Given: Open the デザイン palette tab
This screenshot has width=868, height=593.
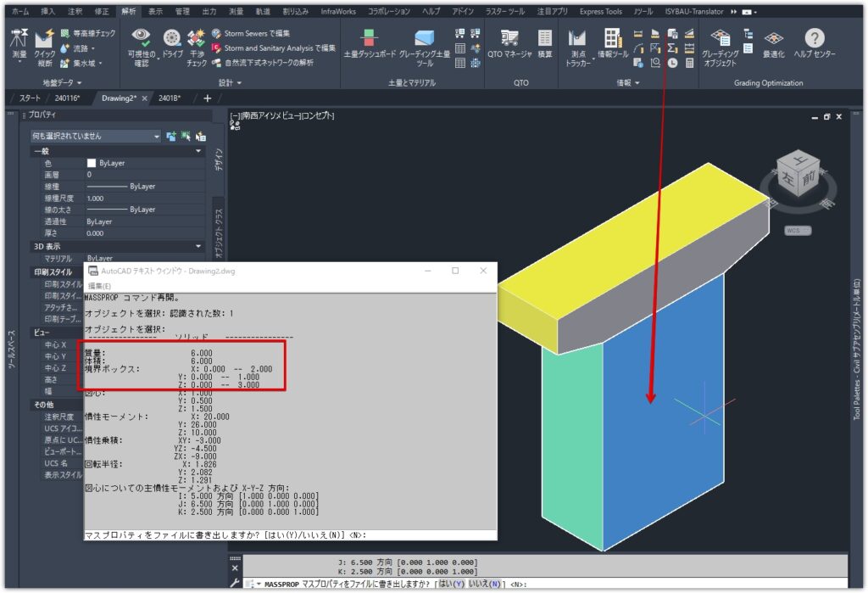Looking at the screenshot, I should [219, 159].
